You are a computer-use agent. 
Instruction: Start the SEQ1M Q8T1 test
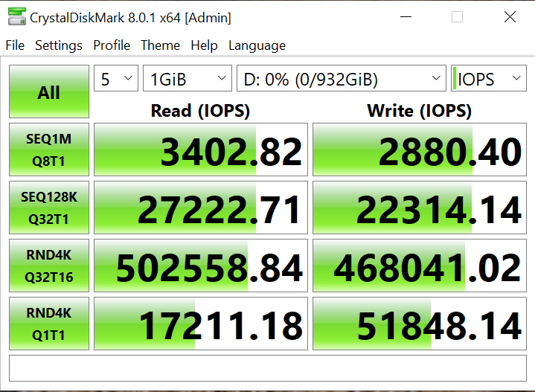click(x=49, y=150)
